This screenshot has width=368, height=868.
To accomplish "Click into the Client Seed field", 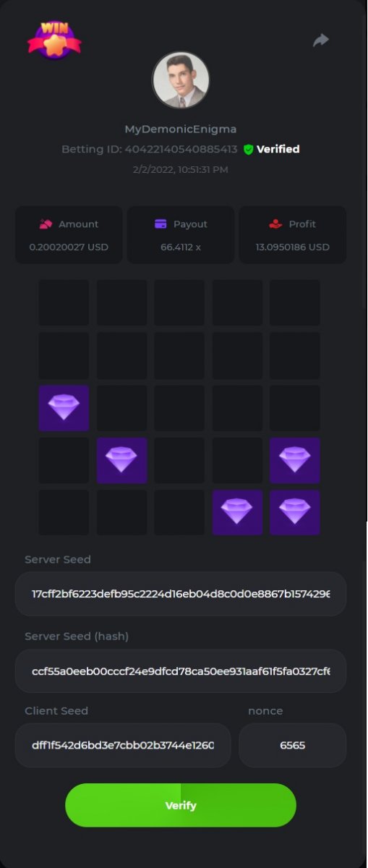I will point(123,745).
